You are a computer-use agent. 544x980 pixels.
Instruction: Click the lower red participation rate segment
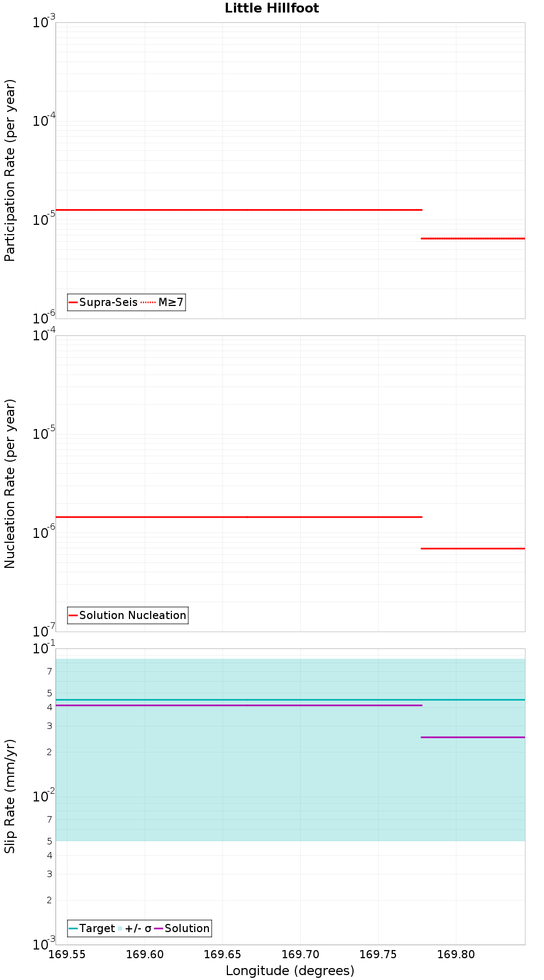click(x=473, y=238)
